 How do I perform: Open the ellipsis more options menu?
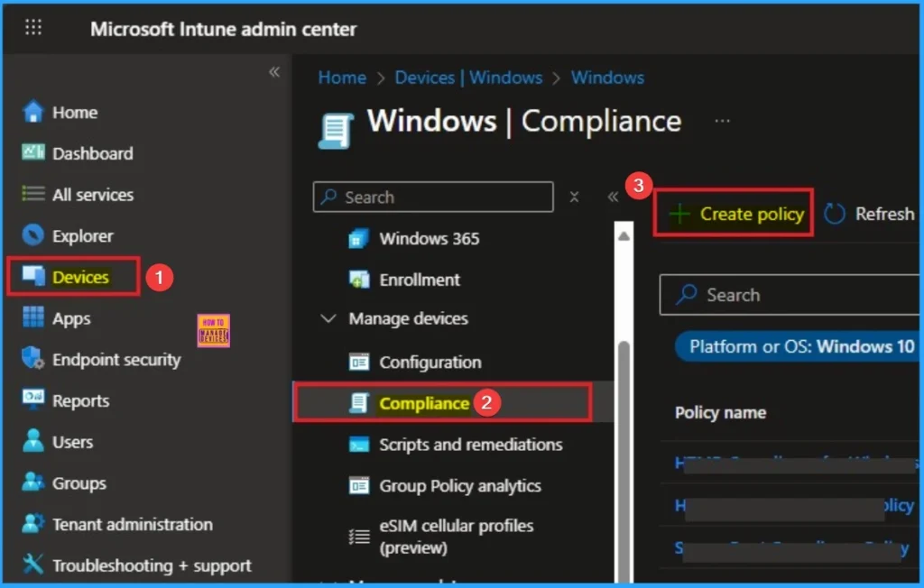pyautogui.click(x=722, y=121)
